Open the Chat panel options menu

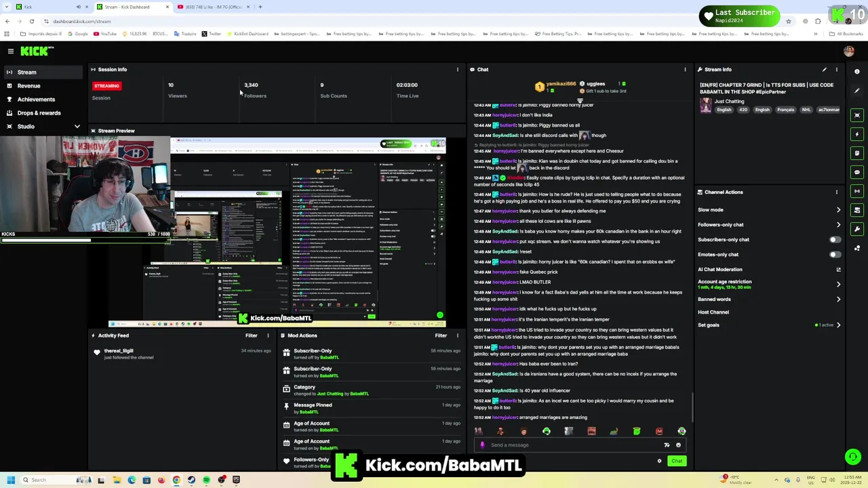[x=685, y=69]
